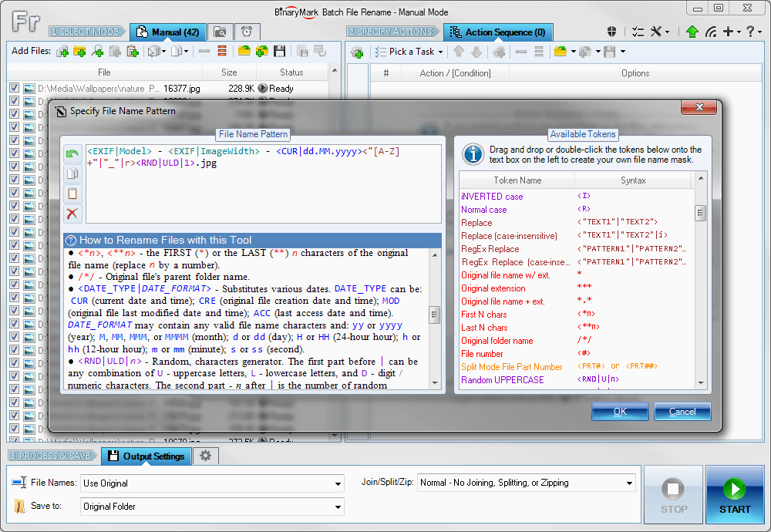Click the checklist icon in the top-right toolbar
Screen dimensions: 771x532
pos(638,32)
